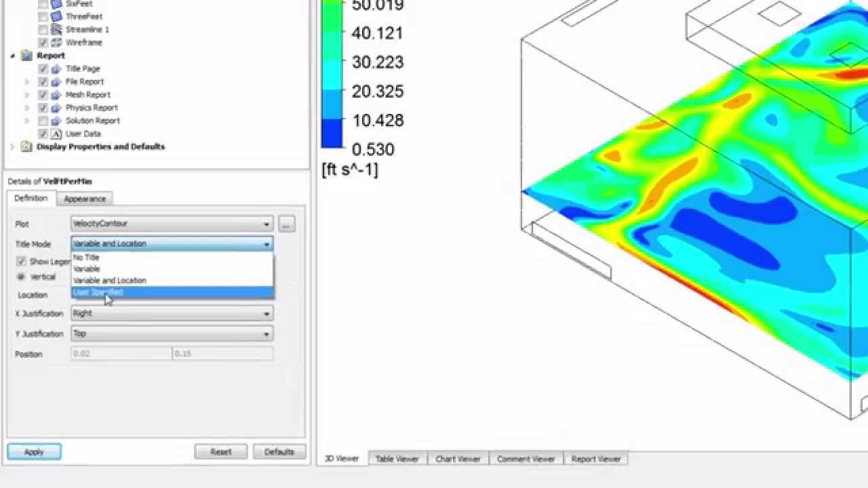The width and height of the screenshot is (868, 488).
Task: Open the Table Viewer tab
Action: click(397, 459)
